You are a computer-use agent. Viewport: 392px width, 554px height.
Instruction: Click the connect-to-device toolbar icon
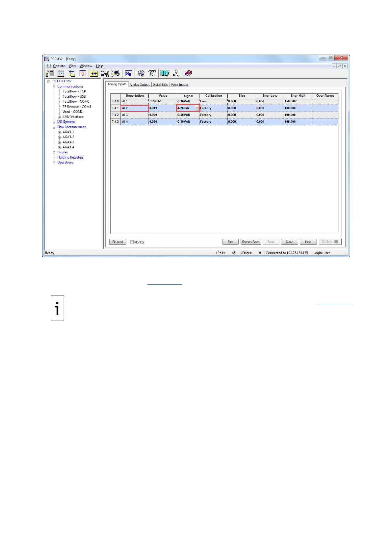[50, 73]
